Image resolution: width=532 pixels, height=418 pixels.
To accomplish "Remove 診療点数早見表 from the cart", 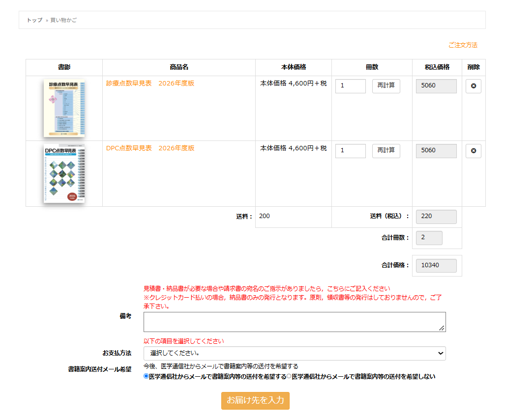I will pyautogui.click(x=473, y=86).
